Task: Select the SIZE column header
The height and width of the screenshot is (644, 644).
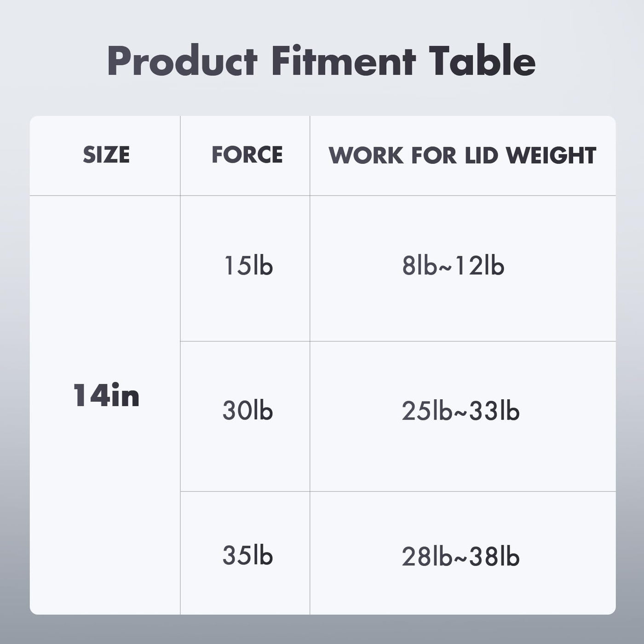Action: (106, 155)
